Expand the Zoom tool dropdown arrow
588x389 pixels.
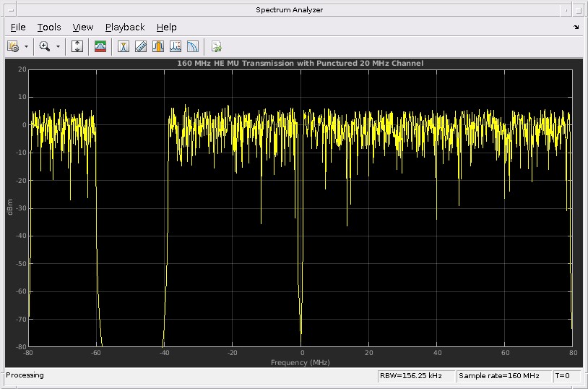59,46
